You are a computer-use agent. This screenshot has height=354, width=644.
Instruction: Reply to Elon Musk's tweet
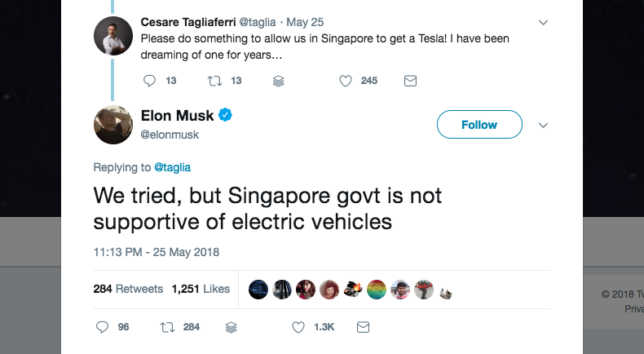pyautogui.click(x=102, y=327)
